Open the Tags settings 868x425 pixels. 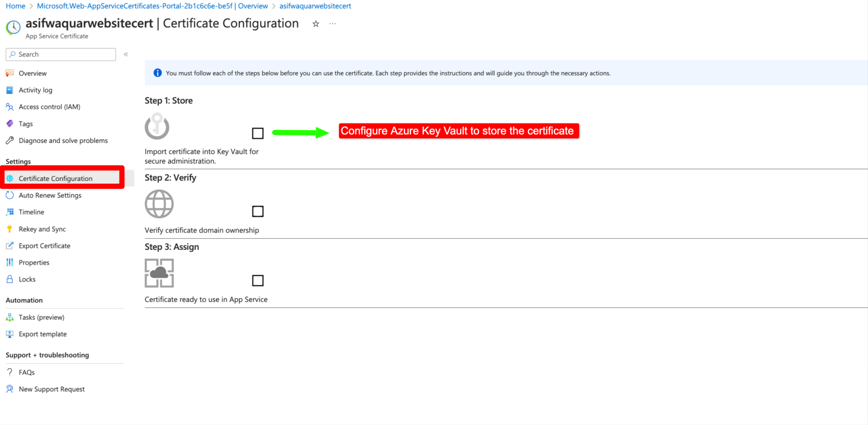(x=25, y=123)
